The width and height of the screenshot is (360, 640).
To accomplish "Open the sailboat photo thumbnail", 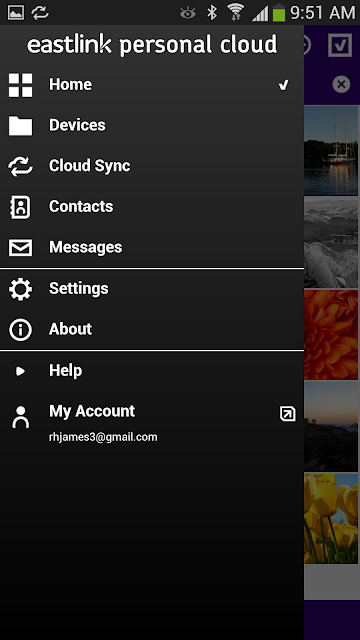I will [x=331, y=150].
